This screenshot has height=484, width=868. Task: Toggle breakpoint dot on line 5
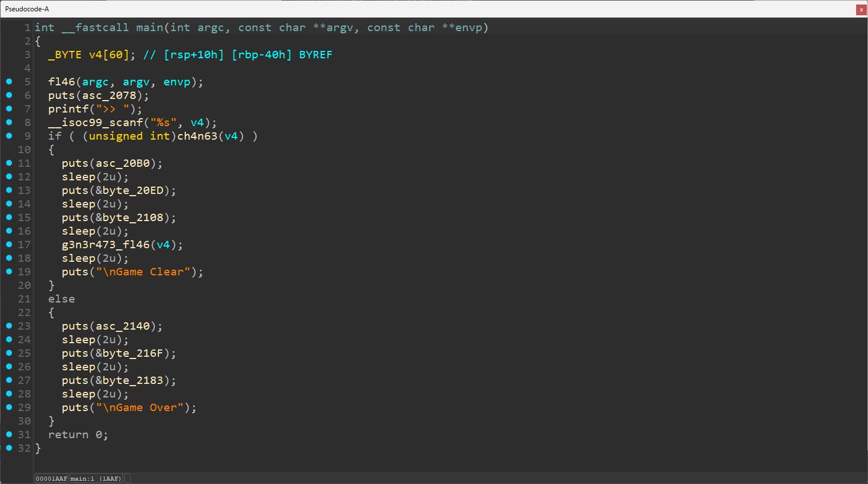(9, 81)
